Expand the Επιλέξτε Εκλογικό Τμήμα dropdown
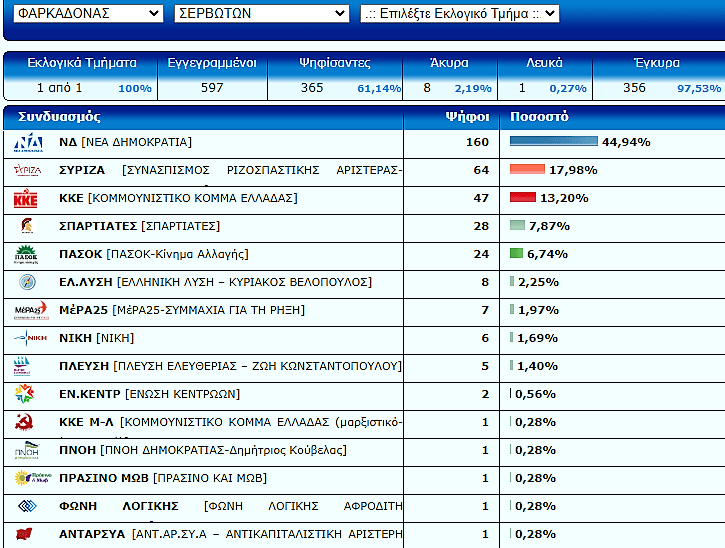Screen dimensions: 725x548 point(459,13)
